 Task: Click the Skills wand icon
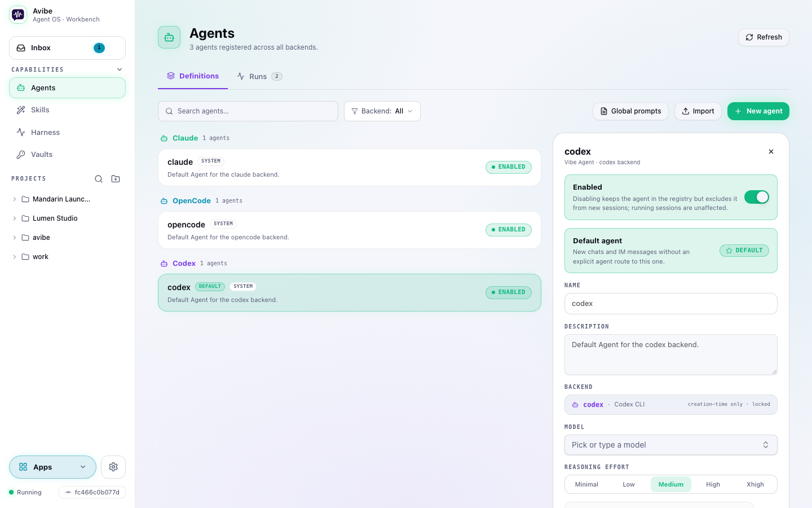pyautogui.click(x=21, y=110)
